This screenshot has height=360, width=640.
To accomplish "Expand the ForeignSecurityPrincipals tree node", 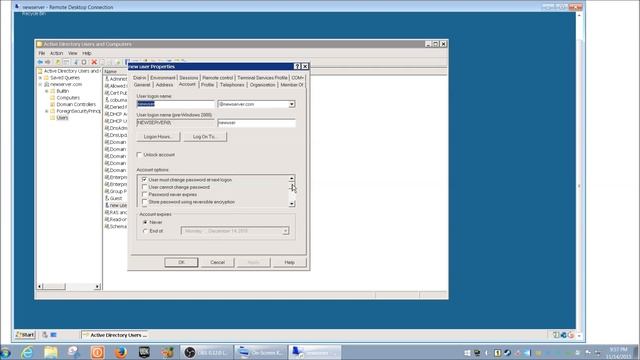I will pyautogui.click(x=47, y=111).
